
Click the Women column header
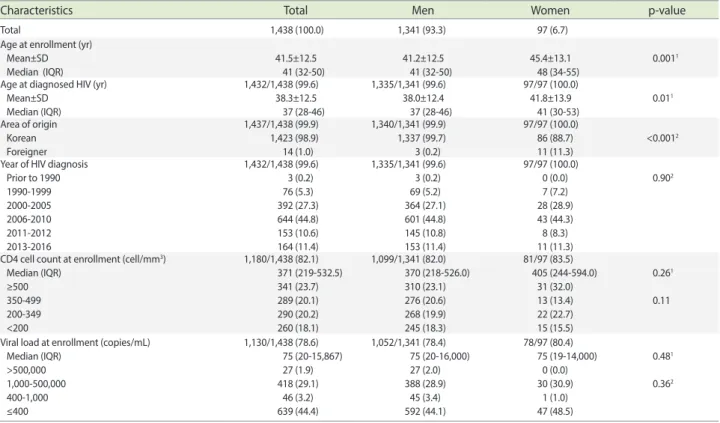click(x=550, y=10)
